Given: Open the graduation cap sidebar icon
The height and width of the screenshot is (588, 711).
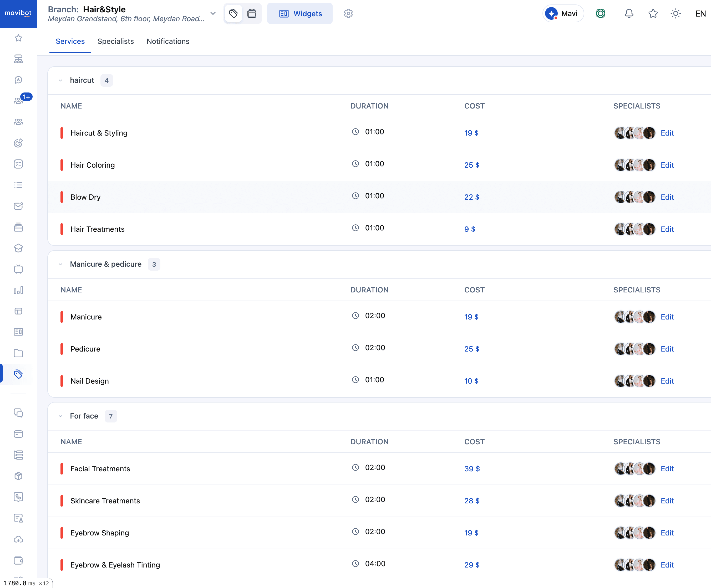Looking at the screenshot, I should tap(18, 248).
